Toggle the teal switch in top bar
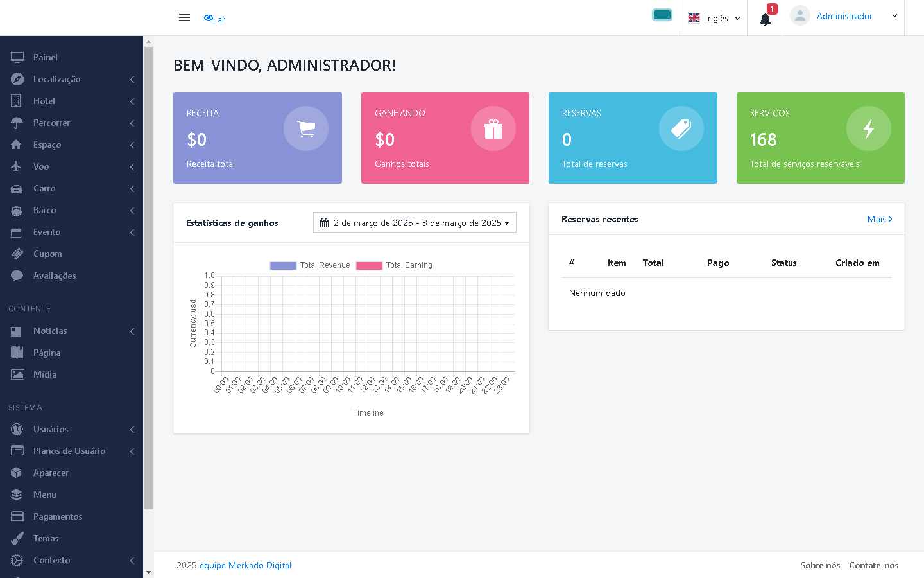The image size is (924, 578). click(x=662, y=15)
